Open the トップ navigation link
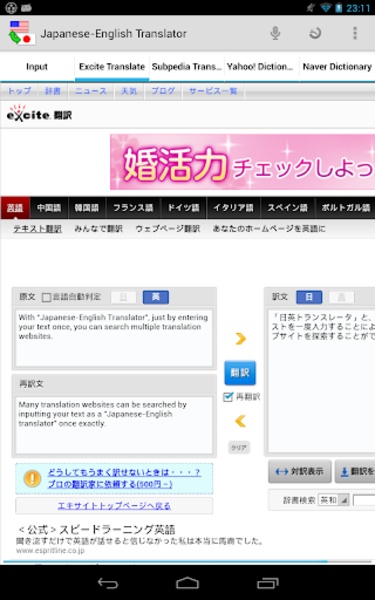Image resolution: width=375 pixels, height=600 pixels. pyautogui.click(x=19, y=91)
